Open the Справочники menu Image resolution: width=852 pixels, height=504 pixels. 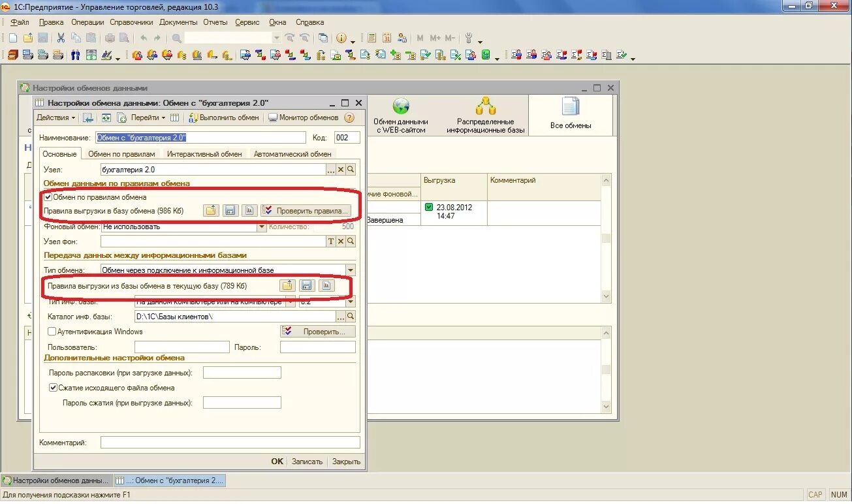131,22
